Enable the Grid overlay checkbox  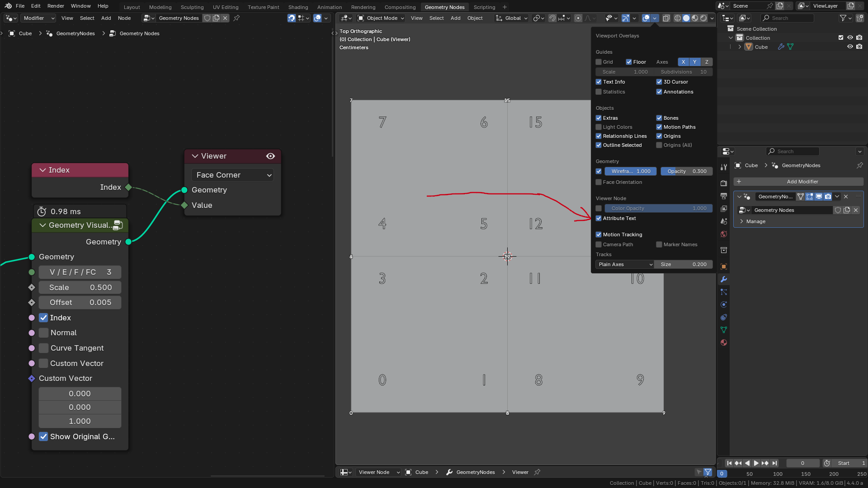coord(599,62)
